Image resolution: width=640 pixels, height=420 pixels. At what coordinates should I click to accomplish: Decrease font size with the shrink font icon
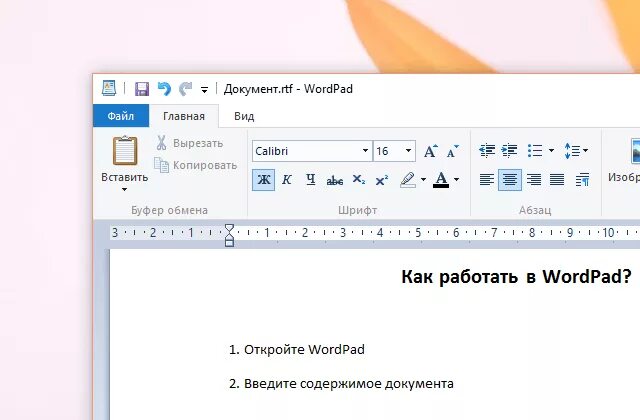pos(452,151)
